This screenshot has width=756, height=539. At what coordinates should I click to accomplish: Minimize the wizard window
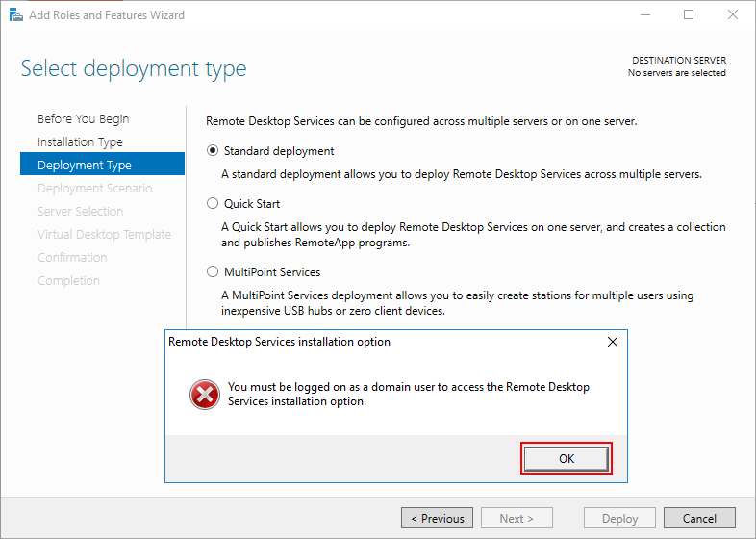(645, 14)
